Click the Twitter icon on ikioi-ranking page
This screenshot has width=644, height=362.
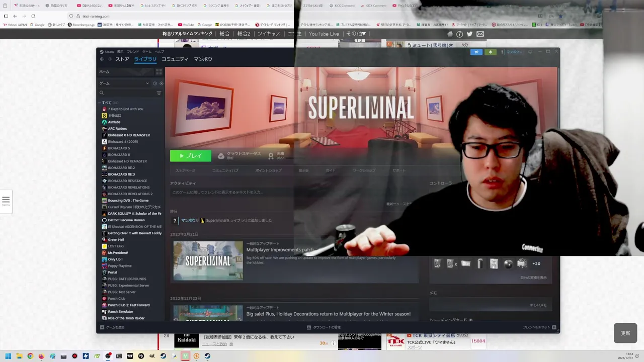469,34
